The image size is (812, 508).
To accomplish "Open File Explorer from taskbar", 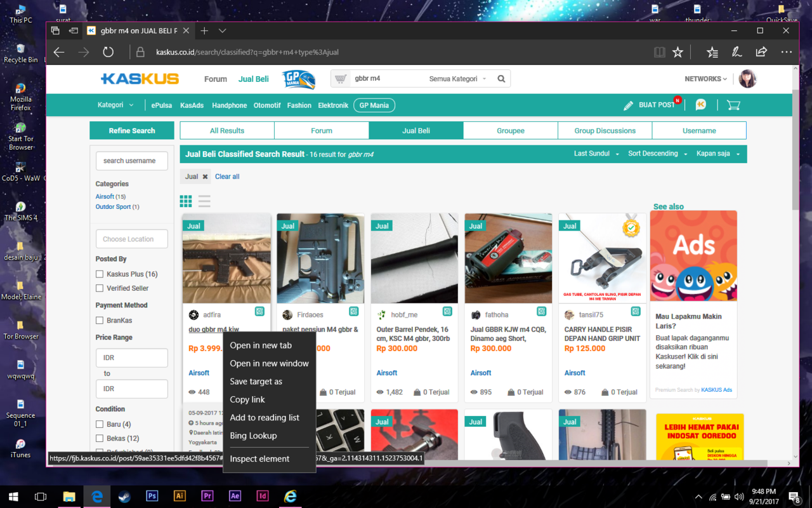I will pos(69,497).
